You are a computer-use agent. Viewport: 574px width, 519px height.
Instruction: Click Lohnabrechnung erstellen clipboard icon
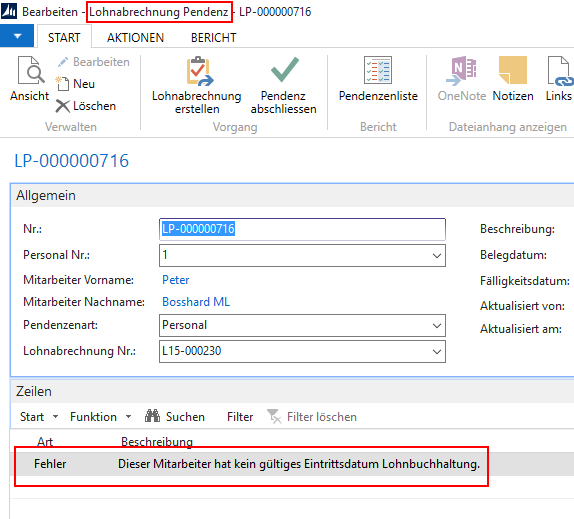coord(200,71)
